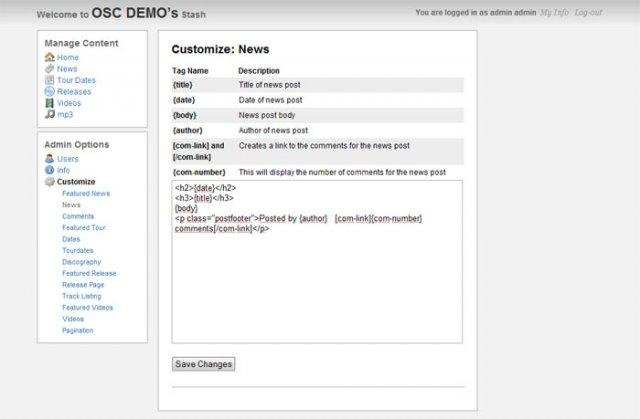Go to Tour Dates management
The width and height of the screenshot is (640, 419).
coord(76,80)
